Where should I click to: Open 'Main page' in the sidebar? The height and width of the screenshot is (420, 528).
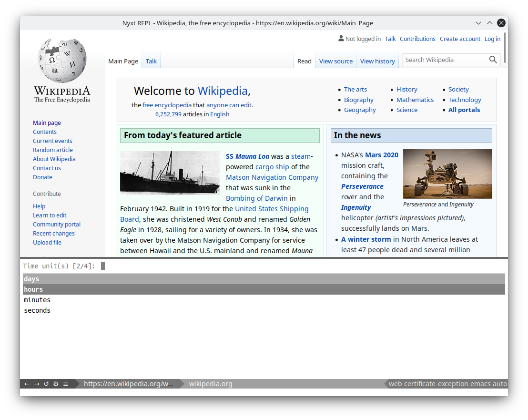(47, 123)
